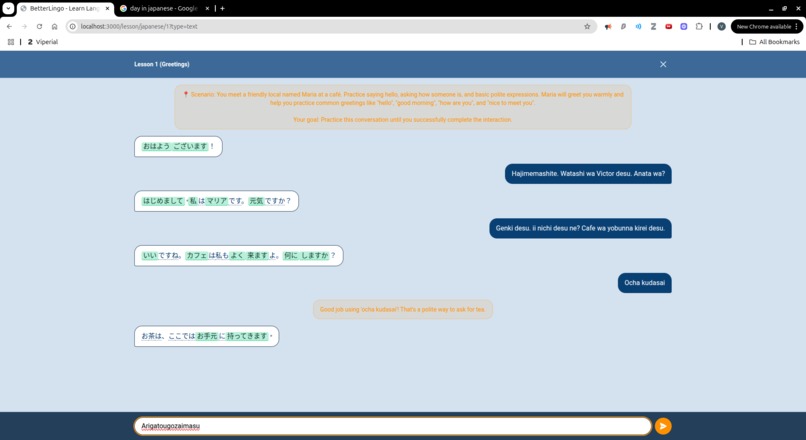Close the lesson with the X icon

point(663,64)
